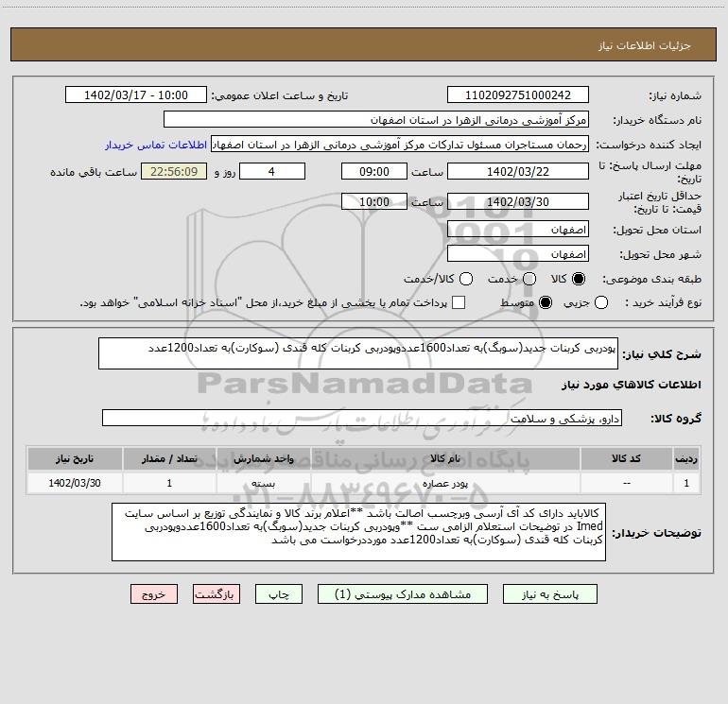Click the تاریخ نیاز column header
Viewport: 728px width, 704px height.
75,458
